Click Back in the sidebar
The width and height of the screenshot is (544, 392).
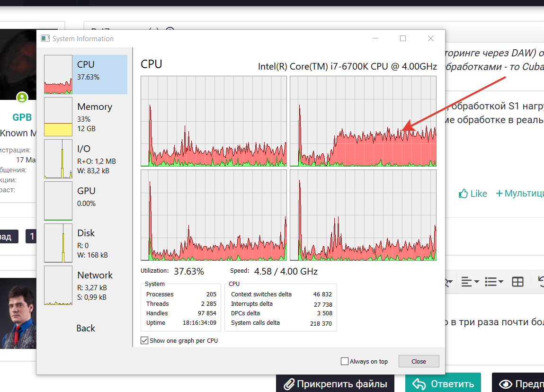pyautogui.click(x=85, y=328)
